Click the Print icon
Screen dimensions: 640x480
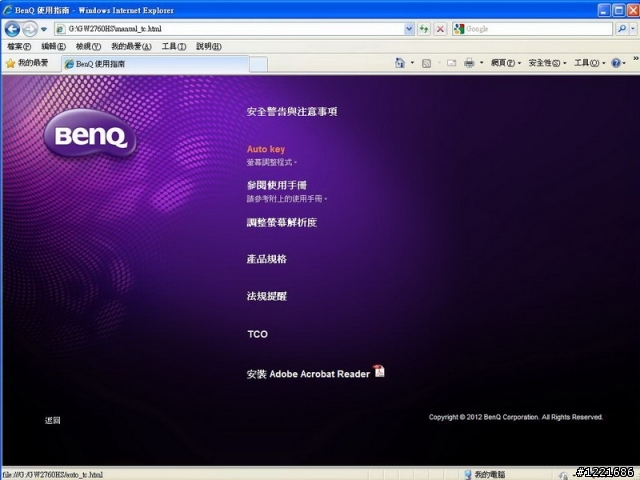coord(469,63)
